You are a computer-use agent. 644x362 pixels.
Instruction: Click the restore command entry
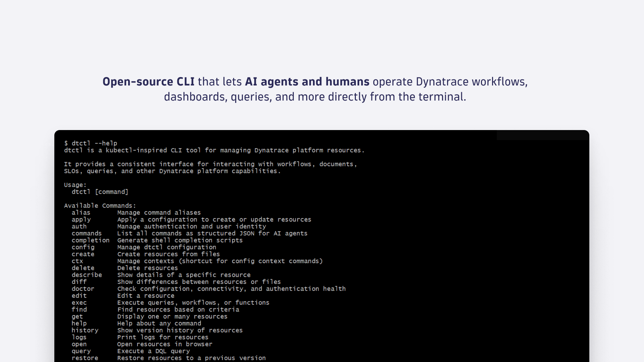tap(85, 358)
